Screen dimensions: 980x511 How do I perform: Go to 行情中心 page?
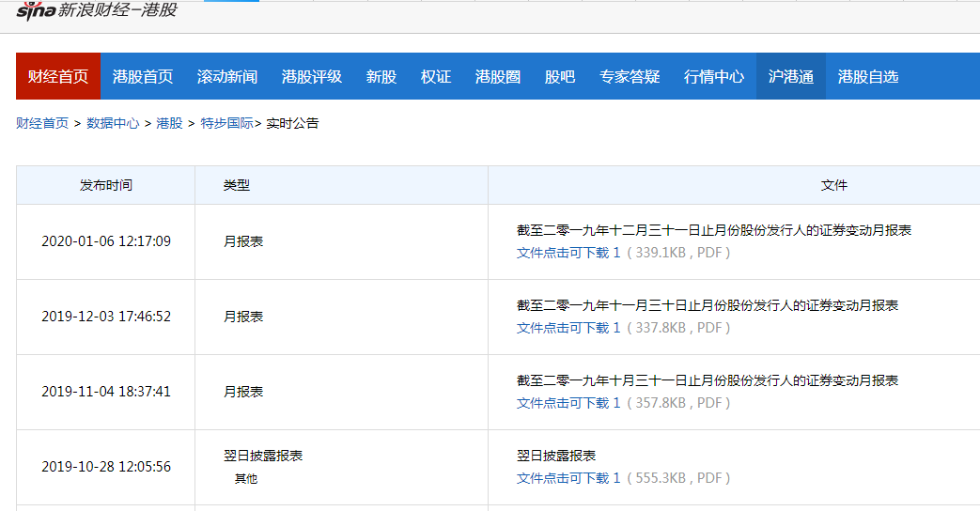click(714, 76)
